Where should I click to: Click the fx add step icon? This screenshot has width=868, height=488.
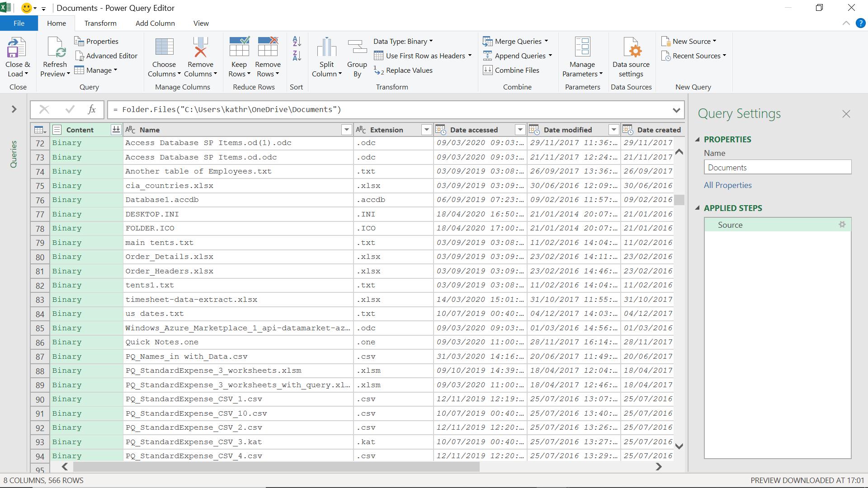point(92,109)
